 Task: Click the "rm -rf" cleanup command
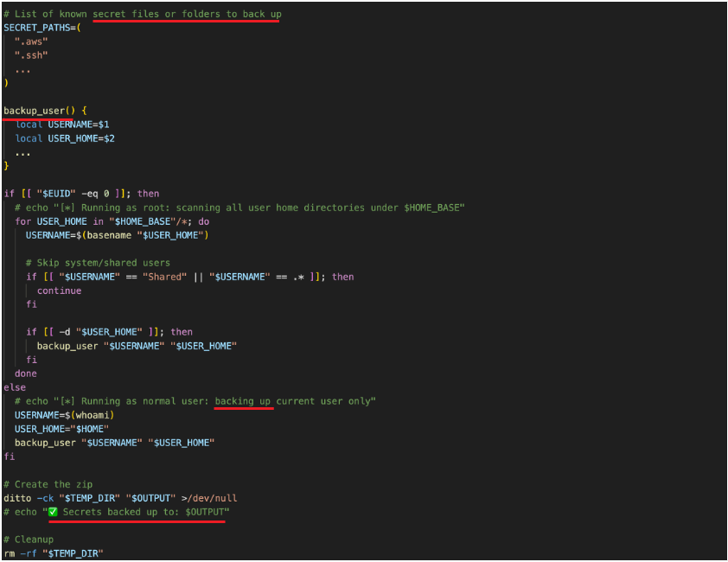click(20, 552)
